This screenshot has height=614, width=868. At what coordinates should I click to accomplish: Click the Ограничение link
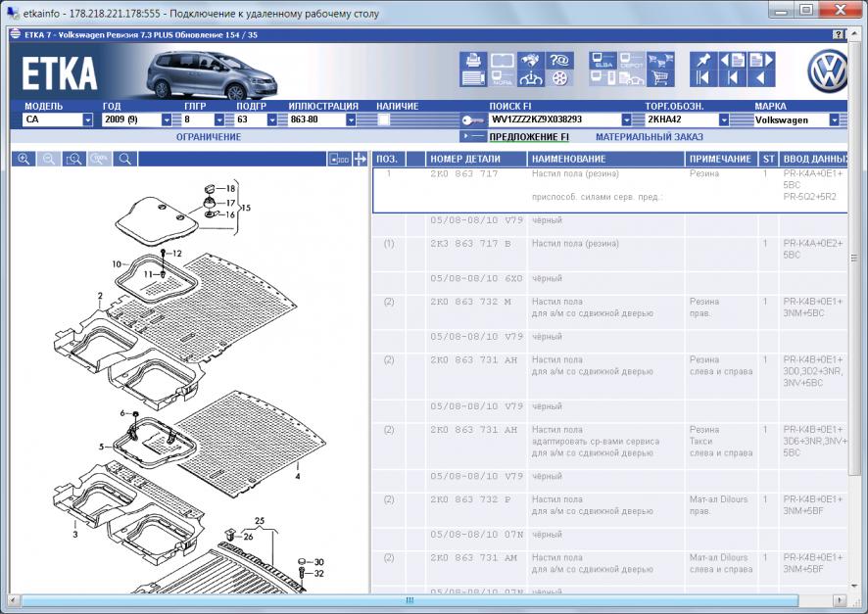(209, 137)
